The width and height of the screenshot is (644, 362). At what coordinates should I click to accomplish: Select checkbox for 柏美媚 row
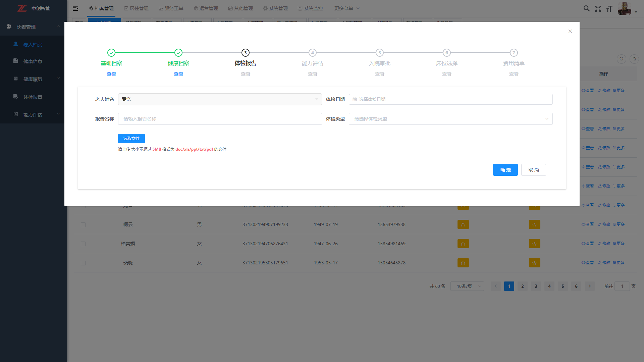(83, 244)
